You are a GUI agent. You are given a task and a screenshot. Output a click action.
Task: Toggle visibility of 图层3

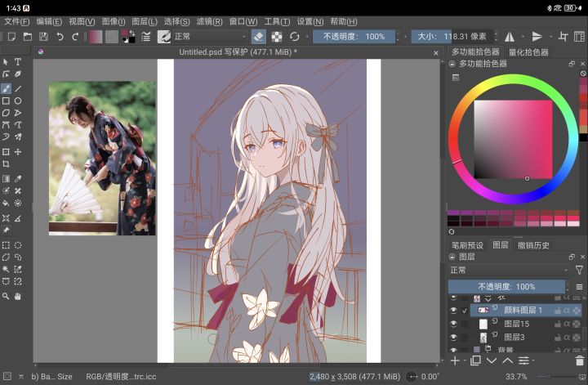click(453, 337)
